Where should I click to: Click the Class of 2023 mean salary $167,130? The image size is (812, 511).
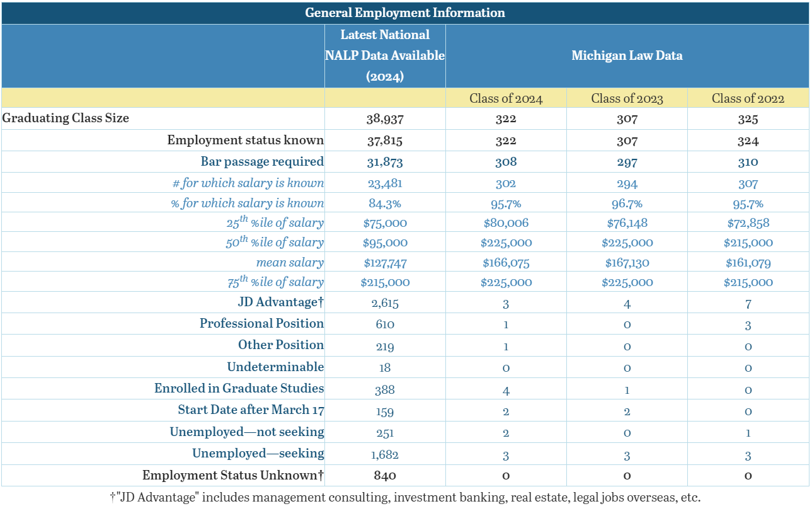(x=627, y=263)
